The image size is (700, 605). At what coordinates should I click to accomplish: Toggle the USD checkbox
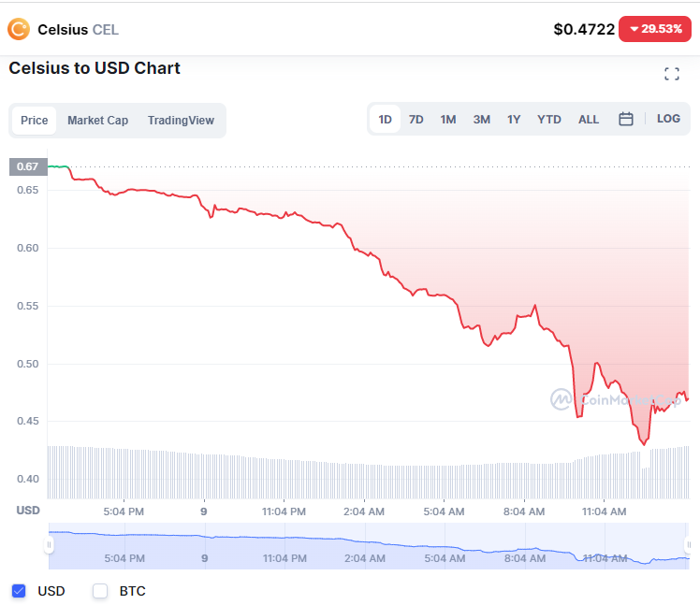point(20,591)
